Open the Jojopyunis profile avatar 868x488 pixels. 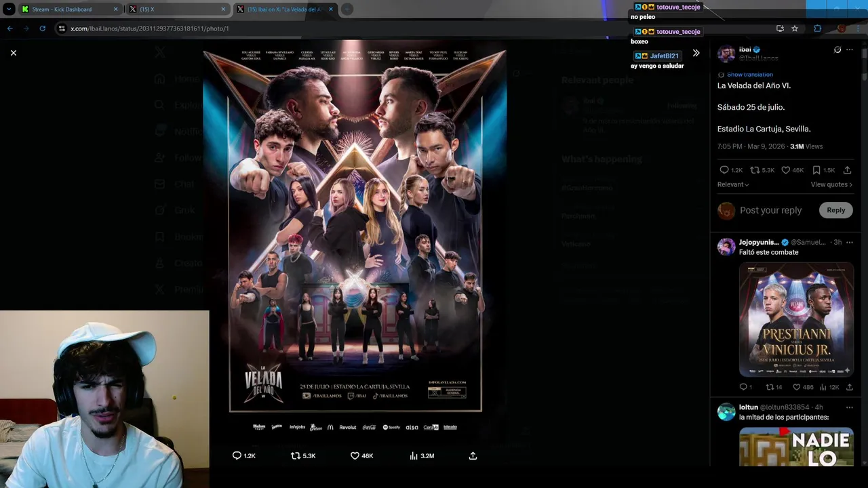coord(726,247)
